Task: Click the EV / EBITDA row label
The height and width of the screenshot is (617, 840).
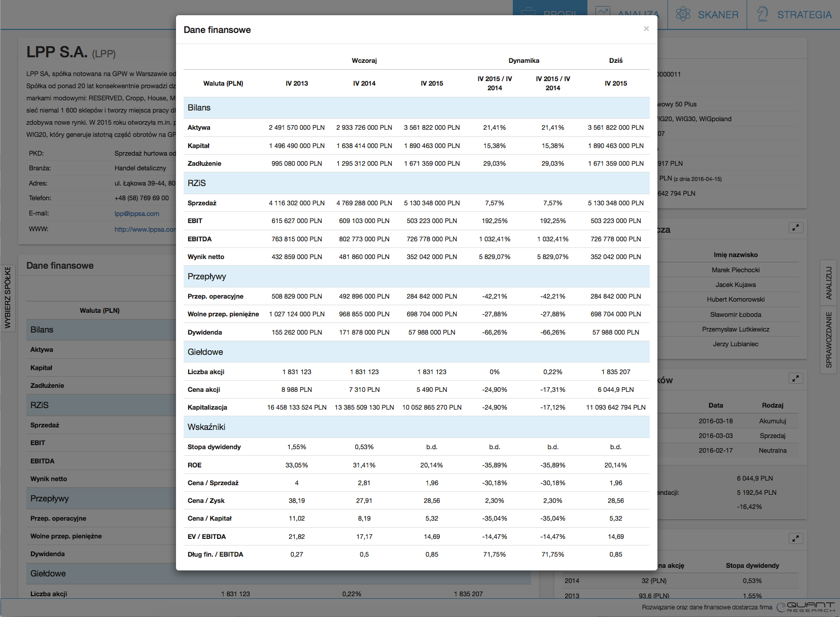Action: coord(206,536)
